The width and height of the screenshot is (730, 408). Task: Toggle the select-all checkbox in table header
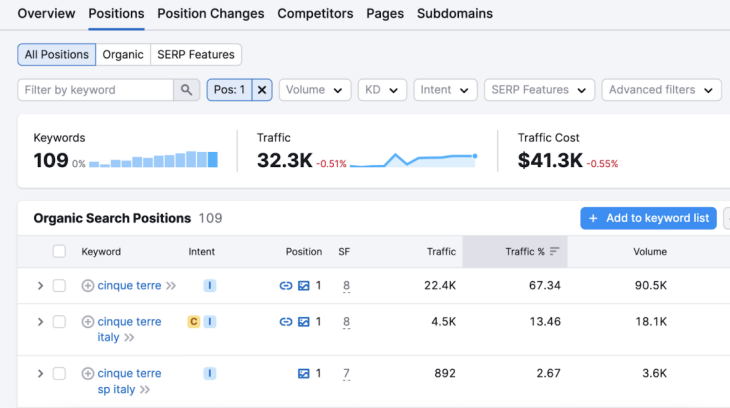click(x=59, y=252)
